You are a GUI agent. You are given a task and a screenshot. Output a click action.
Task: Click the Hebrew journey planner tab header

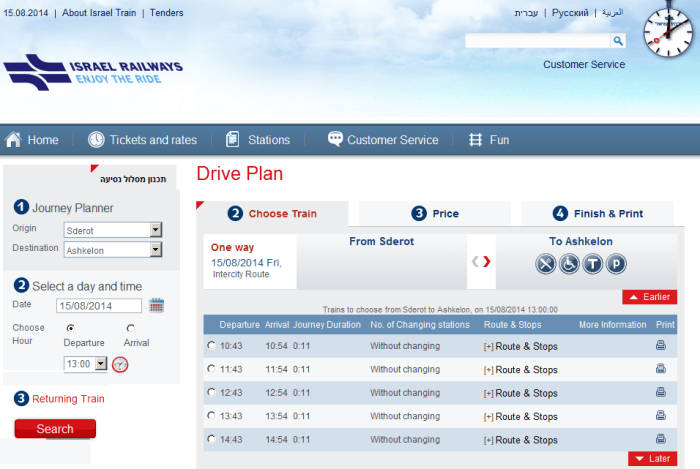(133, 179)
